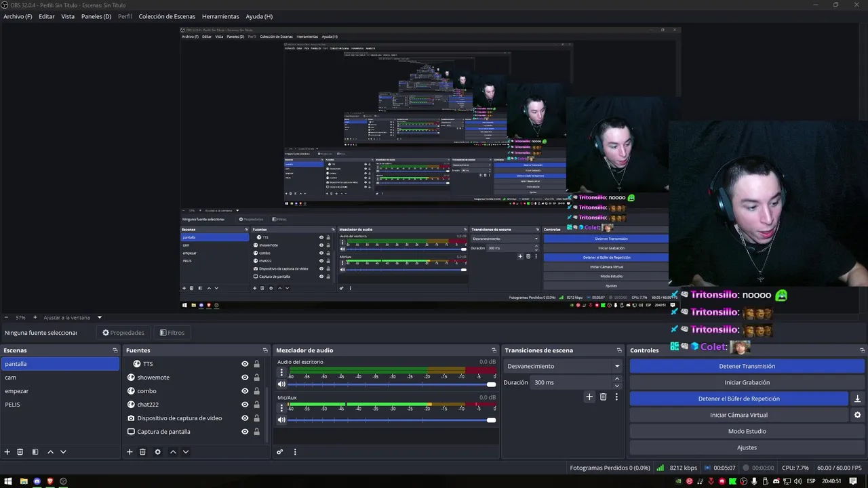The width and height of the screenshot is (868, 488).
Task: Undock the Mezclador de audio panel
Action: (494, 350)
